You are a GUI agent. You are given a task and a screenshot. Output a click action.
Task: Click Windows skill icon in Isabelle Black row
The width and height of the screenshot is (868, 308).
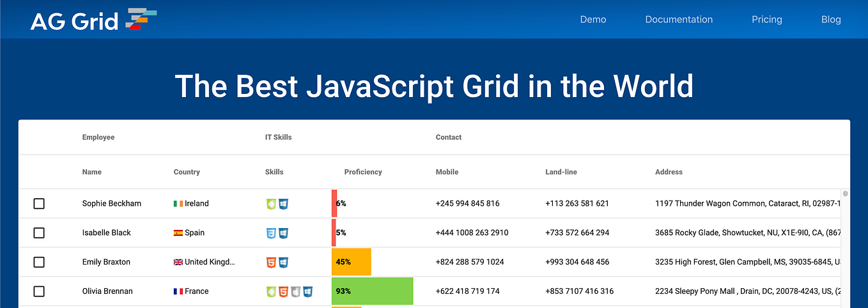click(283, 233)
